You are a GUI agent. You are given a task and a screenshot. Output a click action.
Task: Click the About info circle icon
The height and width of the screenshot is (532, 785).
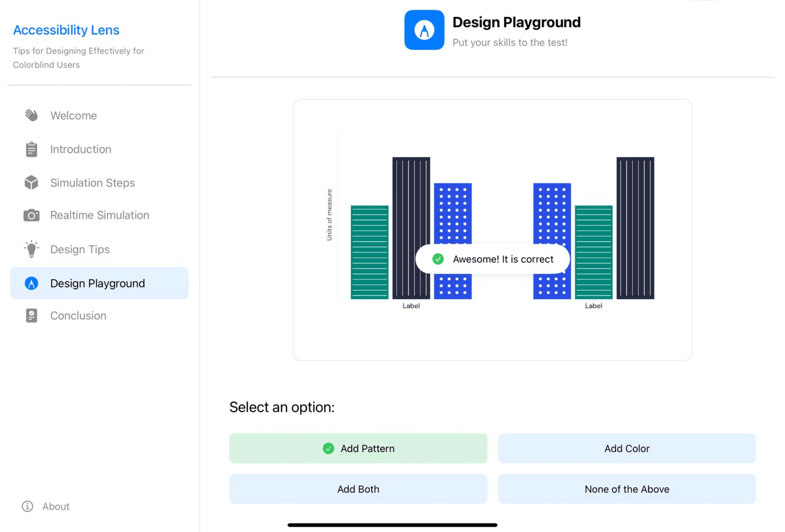click(27, 506)
